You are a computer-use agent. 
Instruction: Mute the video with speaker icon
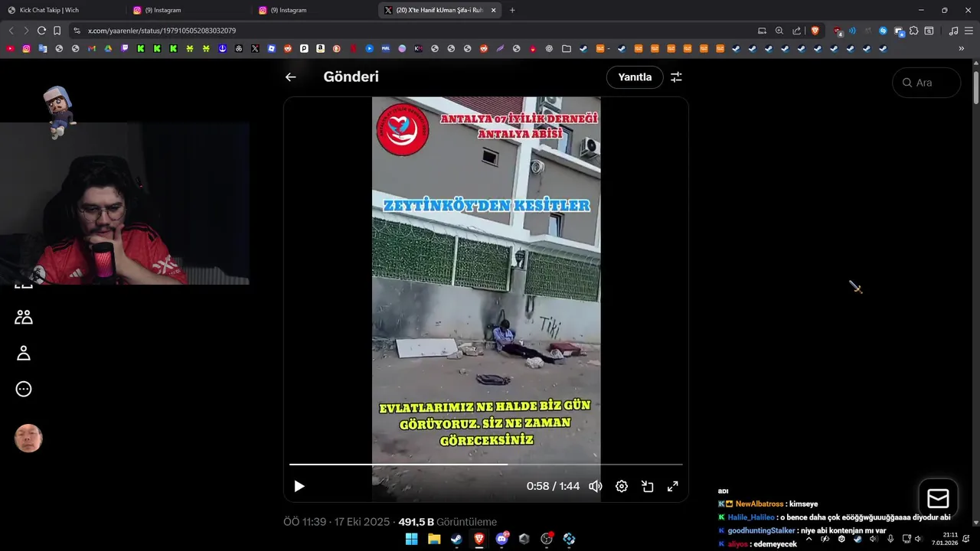(595, 486)
